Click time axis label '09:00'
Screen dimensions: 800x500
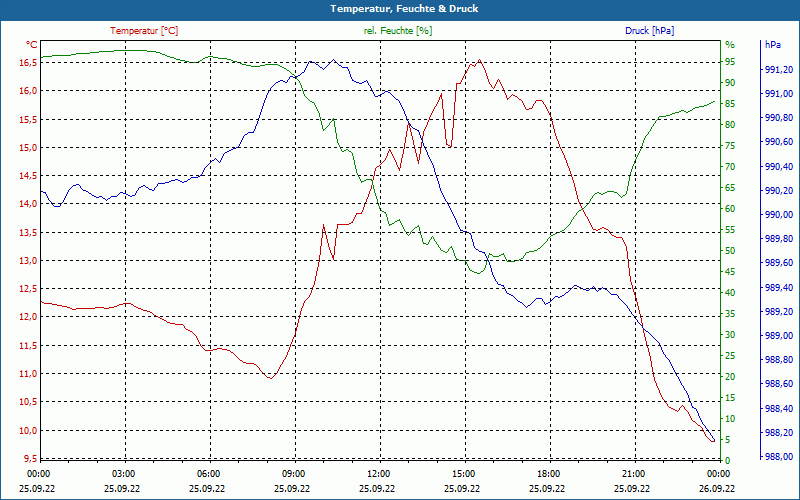[293, 473]
